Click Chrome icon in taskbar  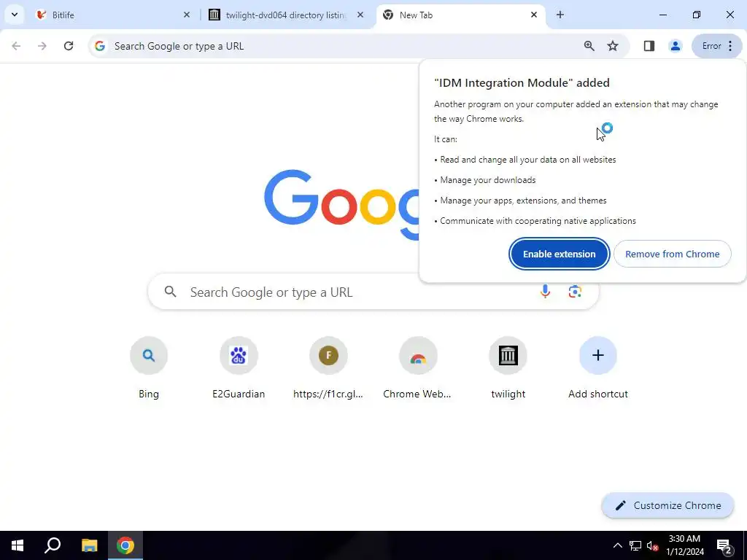(x=125, y=545)
